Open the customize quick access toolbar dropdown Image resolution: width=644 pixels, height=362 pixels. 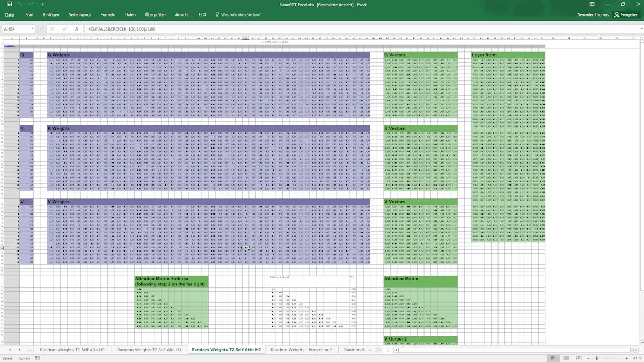pos(42,4)
